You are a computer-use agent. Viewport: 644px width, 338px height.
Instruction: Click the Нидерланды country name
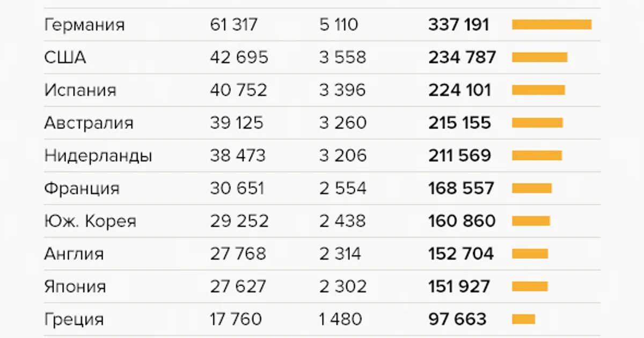(98, 156)
